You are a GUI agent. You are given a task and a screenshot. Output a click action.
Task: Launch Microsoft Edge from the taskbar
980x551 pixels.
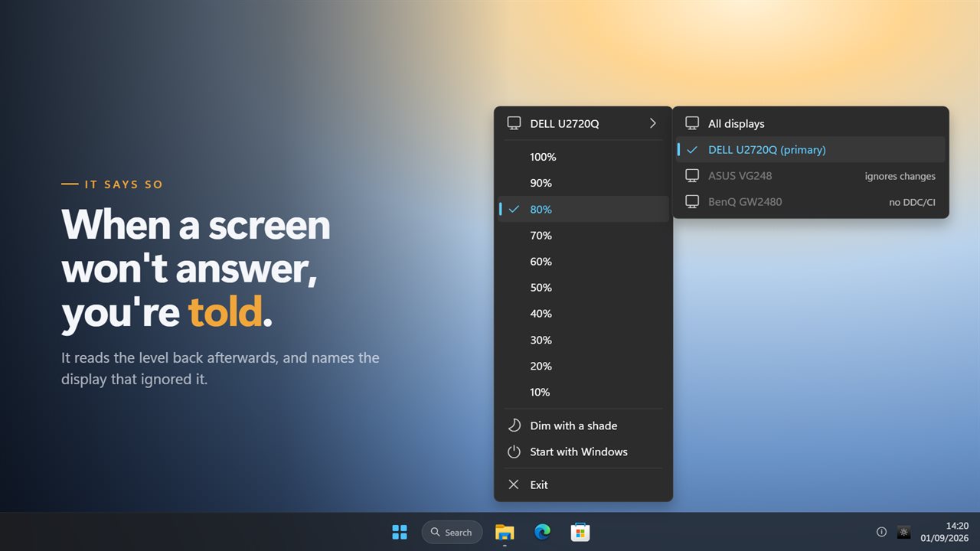542,532
